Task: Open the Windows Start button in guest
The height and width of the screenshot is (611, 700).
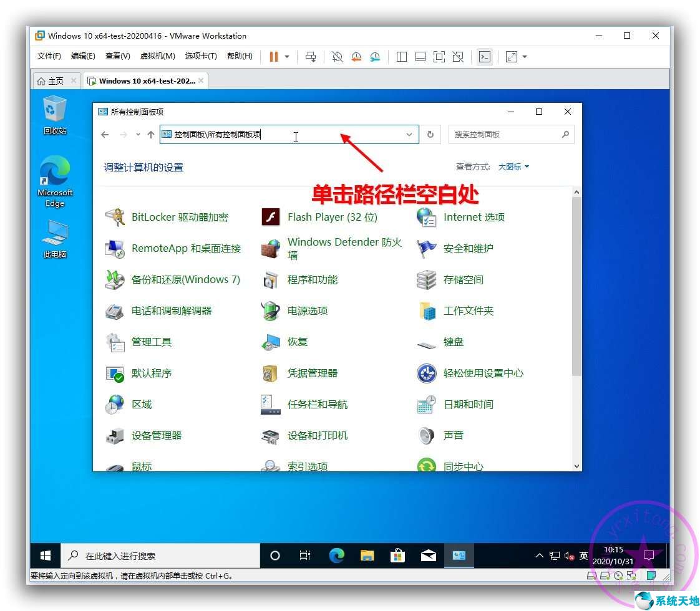Action: tap(45, 556)
